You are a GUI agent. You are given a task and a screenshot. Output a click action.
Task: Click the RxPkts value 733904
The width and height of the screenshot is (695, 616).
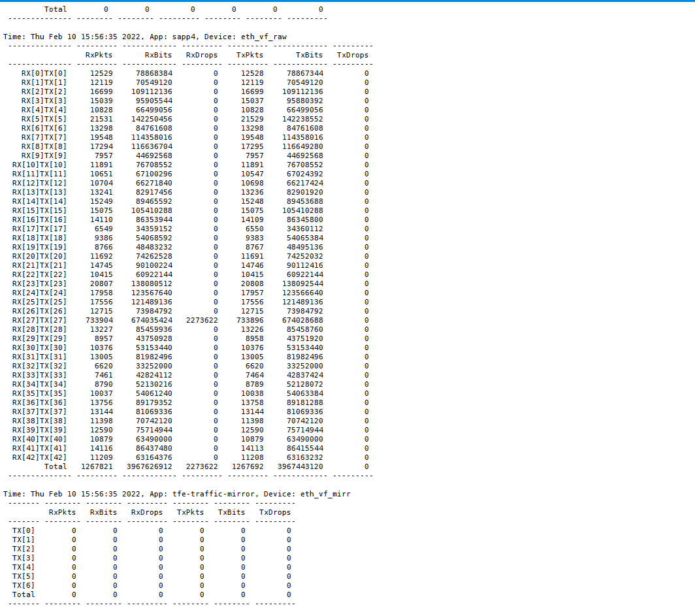click(x=99, y=321)
